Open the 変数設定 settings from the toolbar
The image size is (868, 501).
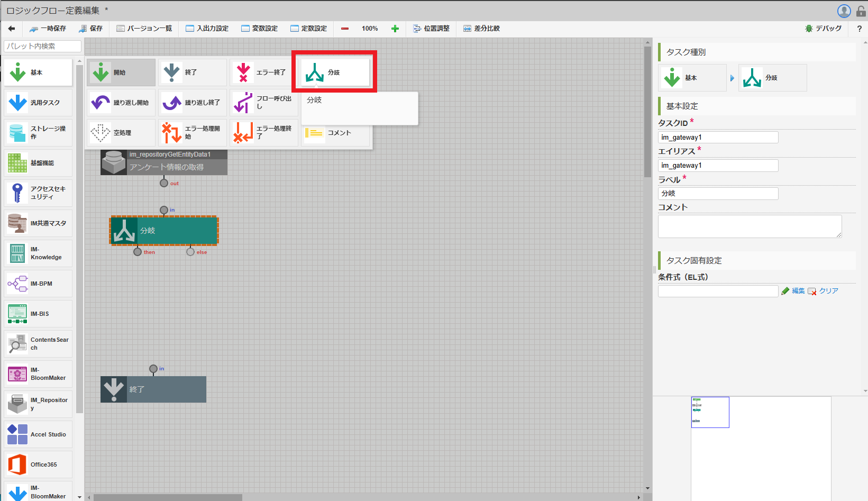coord(259,29)
